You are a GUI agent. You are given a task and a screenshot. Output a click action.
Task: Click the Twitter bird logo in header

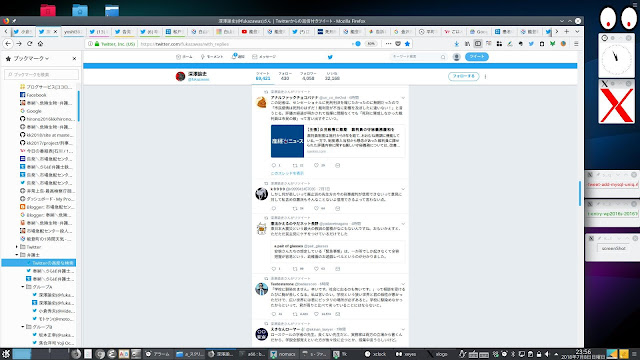pos(330,57)
